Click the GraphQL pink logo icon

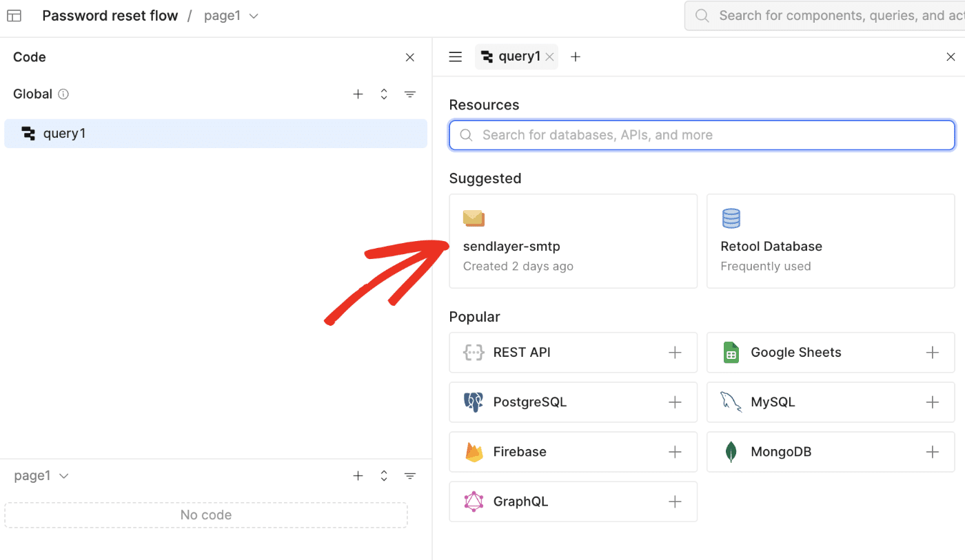pyautogui.click(x=474, y=501)
